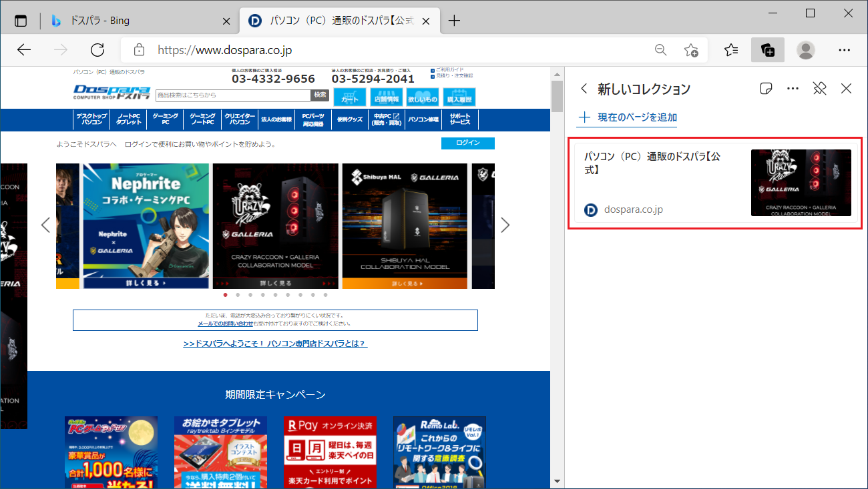Viewport: 868px width, 489px height.
Task: Open the Favorites list
Action: click(731, 50)
